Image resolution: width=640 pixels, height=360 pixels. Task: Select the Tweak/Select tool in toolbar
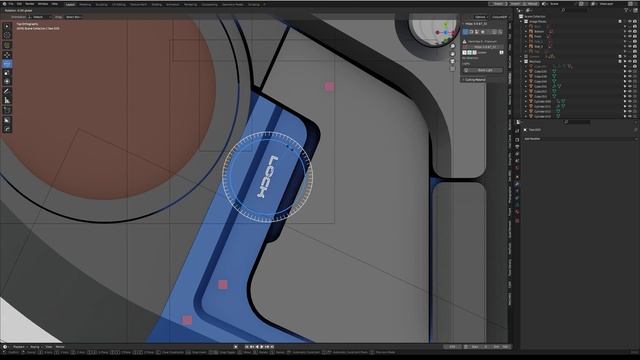pos(7,26)
